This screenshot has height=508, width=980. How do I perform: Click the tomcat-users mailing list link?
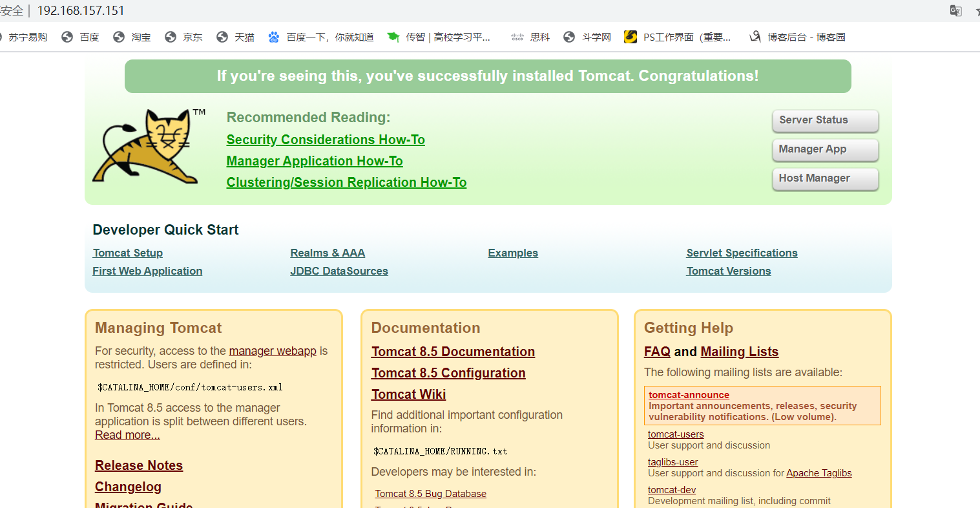pyautogui.click(x=676, y=434)
